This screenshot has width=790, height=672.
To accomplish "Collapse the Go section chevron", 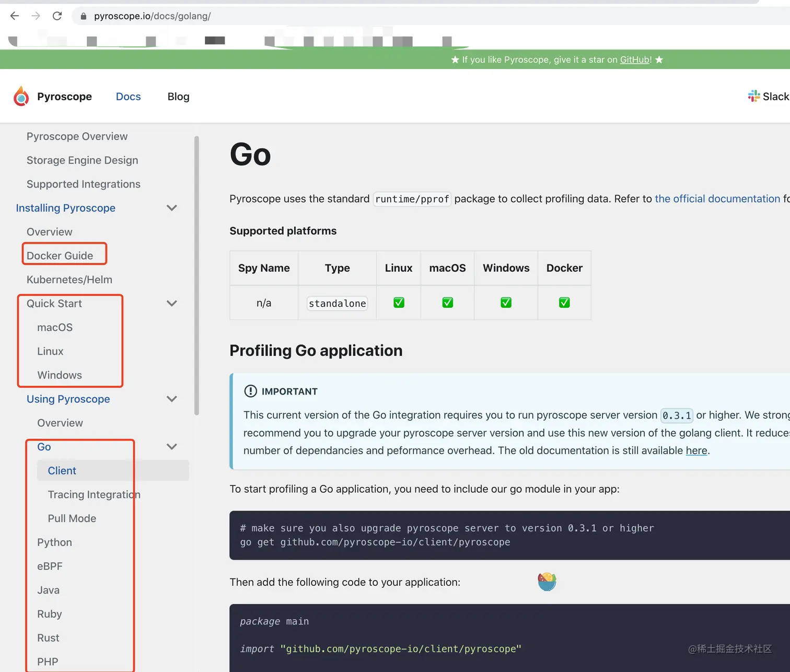I will [171, 447].
